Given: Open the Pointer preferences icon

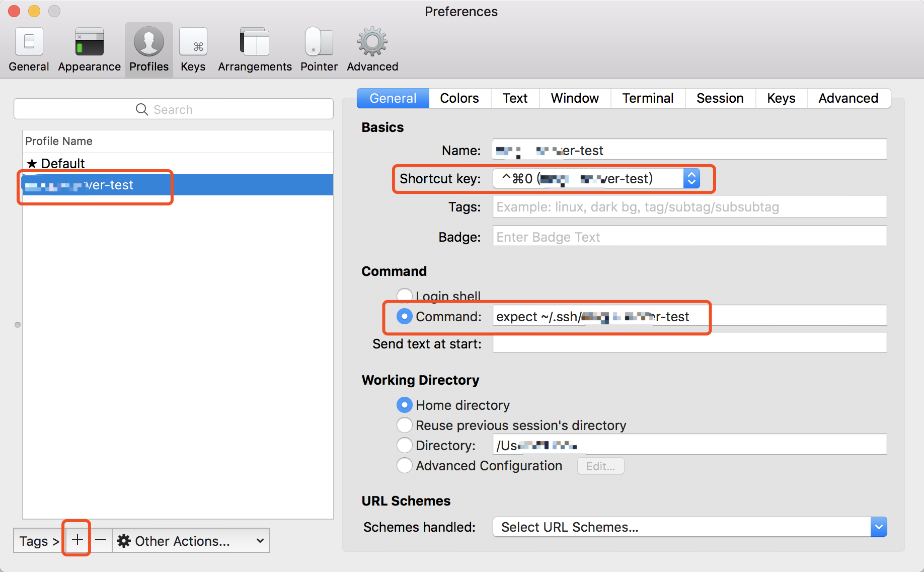Looking at the screenshot, I should [x=318, y=48].
